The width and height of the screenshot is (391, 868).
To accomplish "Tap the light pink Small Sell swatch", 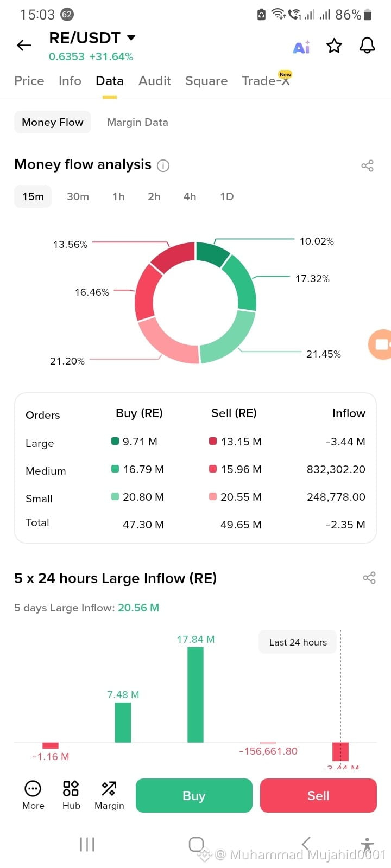I will click(213, 496).
